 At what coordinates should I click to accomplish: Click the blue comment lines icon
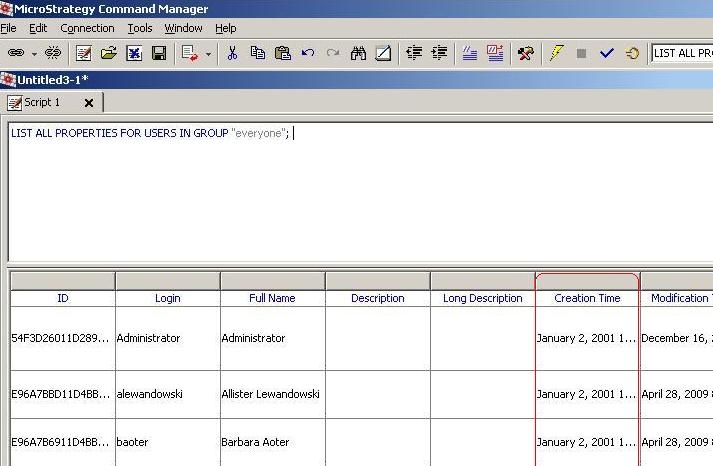tap(469, 53)
